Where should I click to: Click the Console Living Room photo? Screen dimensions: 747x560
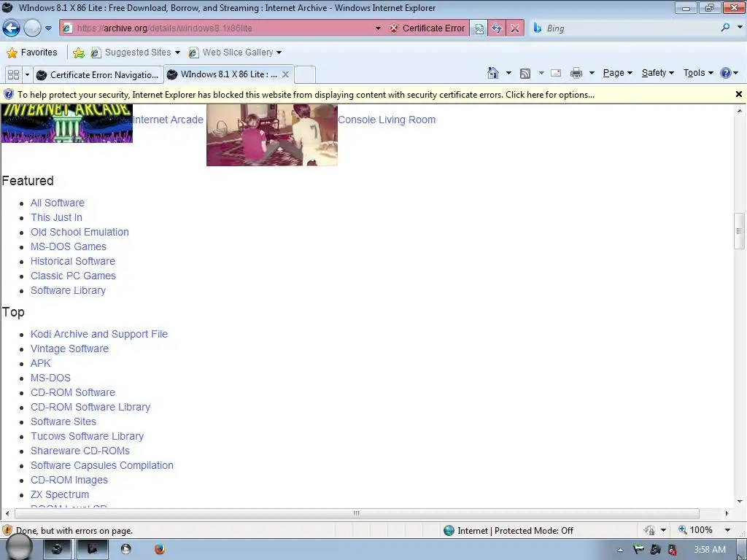point(272,135)
